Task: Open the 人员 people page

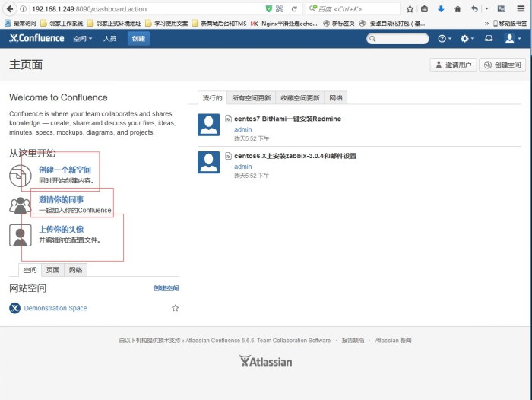Action: click(x=109, y=39)
